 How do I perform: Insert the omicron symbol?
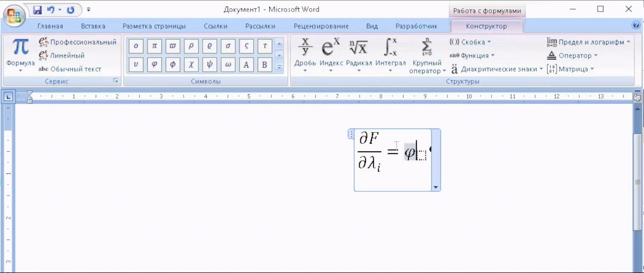tap(136, 46)
